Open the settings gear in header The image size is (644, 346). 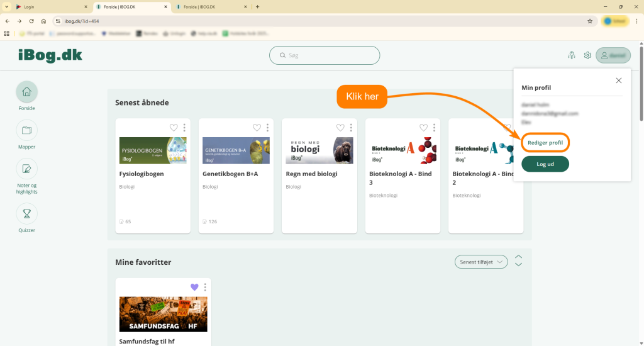(587, 55)
